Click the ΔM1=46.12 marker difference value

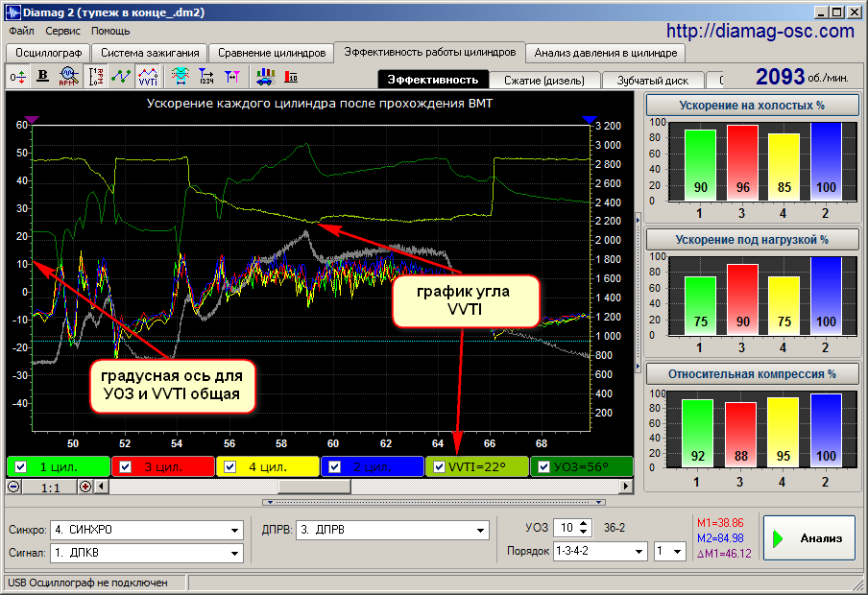pos(724,554)
